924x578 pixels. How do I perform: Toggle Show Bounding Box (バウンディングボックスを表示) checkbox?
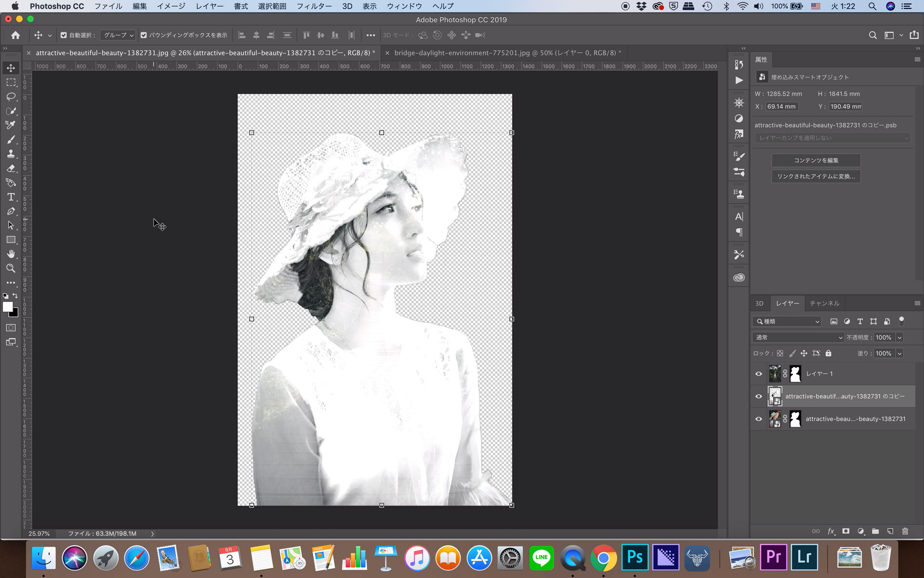143,35
